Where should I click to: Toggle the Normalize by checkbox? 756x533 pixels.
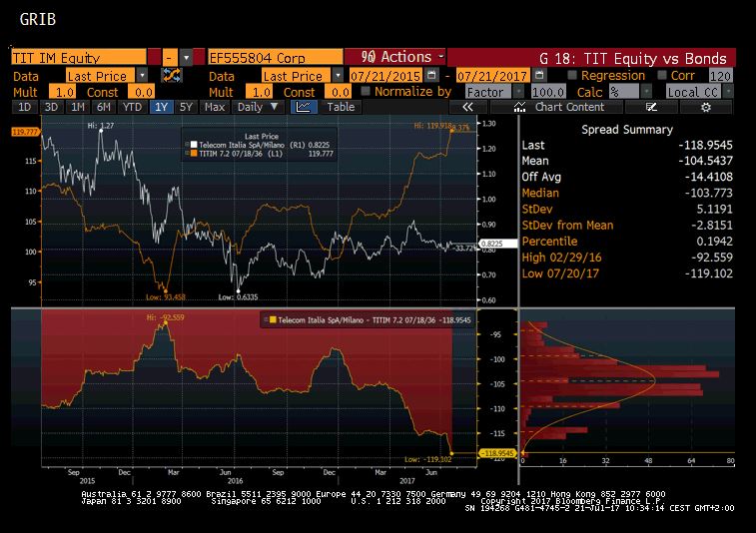(366, 91)
